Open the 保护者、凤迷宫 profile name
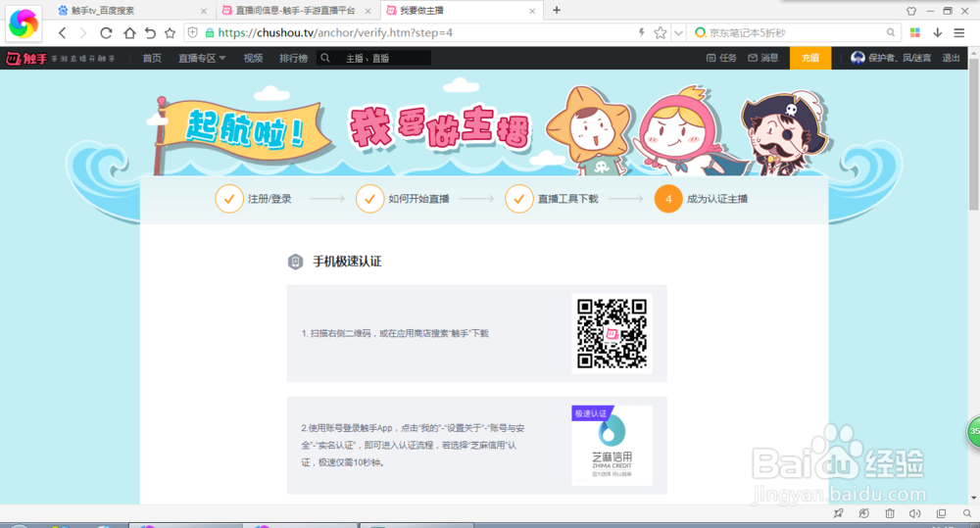Screen dimensions: 980x528 point(900,58)
